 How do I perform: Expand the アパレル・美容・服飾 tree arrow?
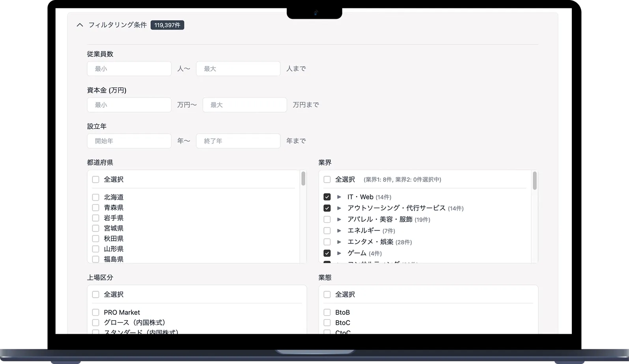(339, 219)
